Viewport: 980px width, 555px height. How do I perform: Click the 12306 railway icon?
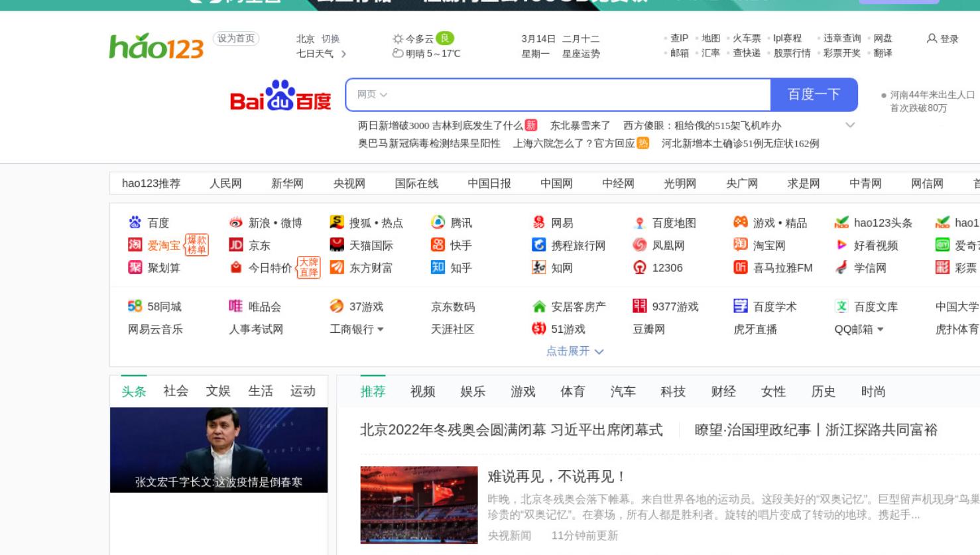pyautogui.click(x=640, y=267)
